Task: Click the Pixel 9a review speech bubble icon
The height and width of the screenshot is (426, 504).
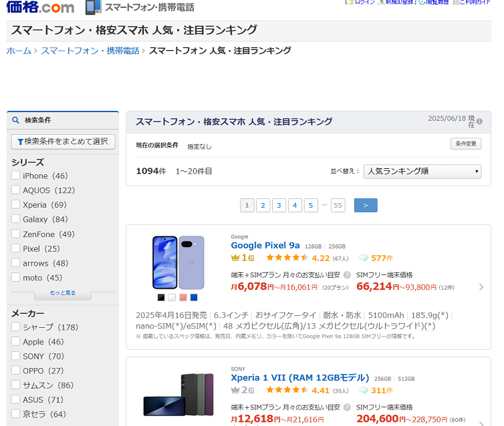Action: click(364, 258)
